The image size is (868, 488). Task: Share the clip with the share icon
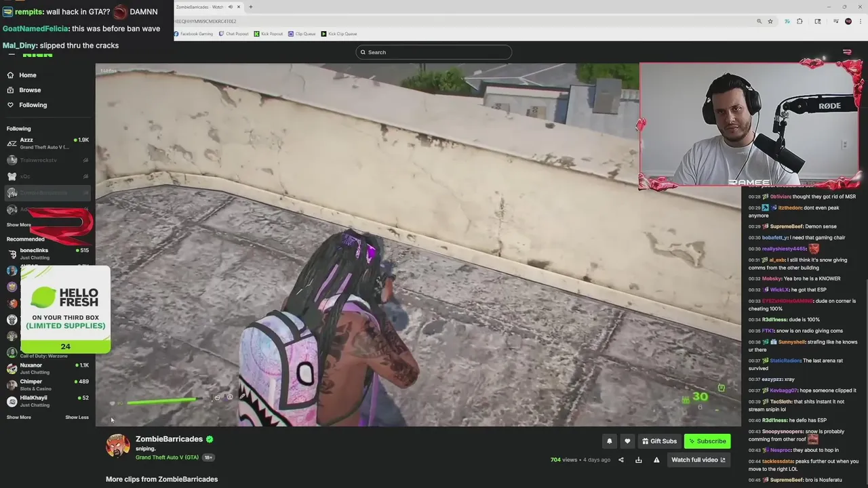coord(620,460)
